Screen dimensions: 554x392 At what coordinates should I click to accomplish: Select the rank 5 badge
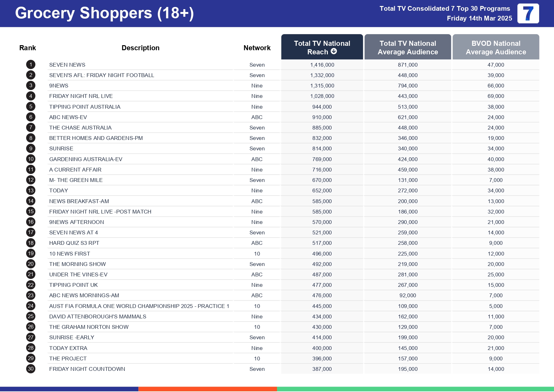(31, 107)
